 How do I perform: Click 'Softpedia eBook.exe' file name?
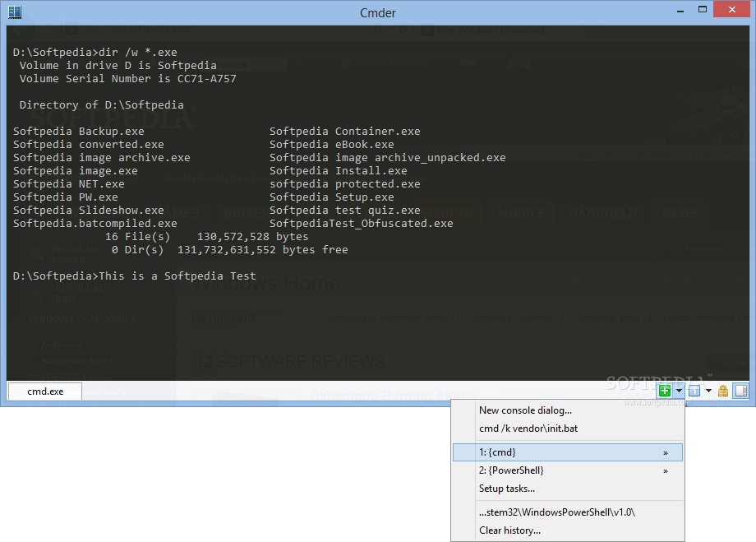[332, 144]
